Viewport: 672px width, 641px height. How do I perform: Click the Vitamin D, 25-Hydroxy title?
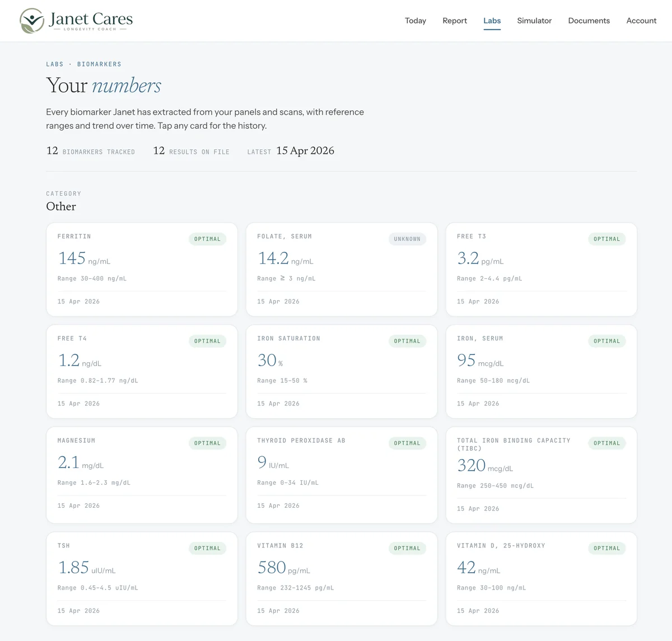[x=501, y=546]
